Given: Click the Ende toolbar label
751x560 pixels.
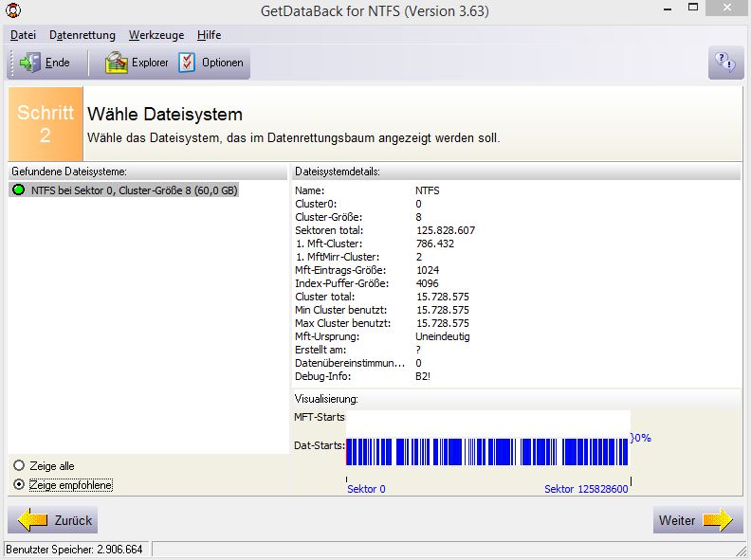Looking at the screenshot, I should click(x=58, y=63).
